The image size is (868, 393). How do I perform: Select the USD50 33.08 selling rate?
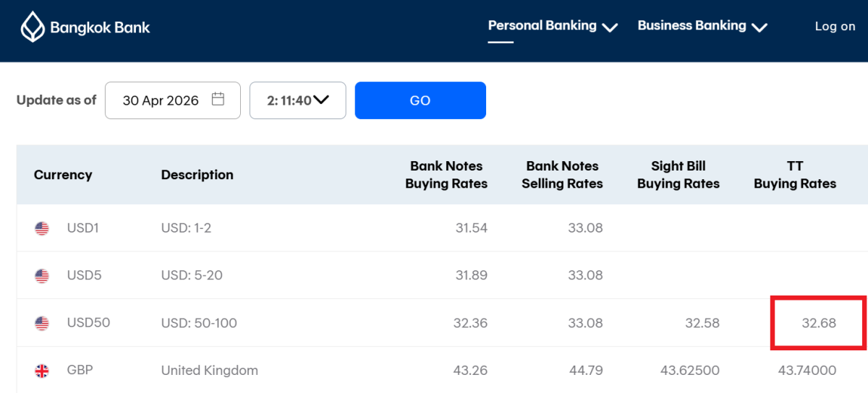pyautogui.click(x=586, y=323)
